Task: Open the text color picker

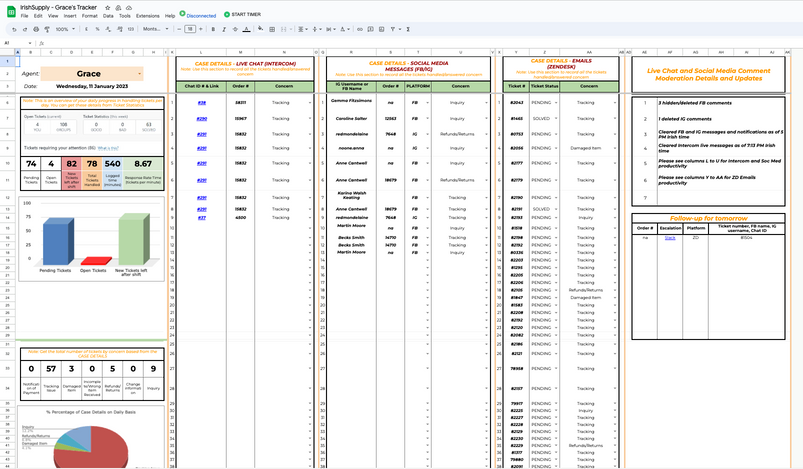Action: click(x=244, y=29)
